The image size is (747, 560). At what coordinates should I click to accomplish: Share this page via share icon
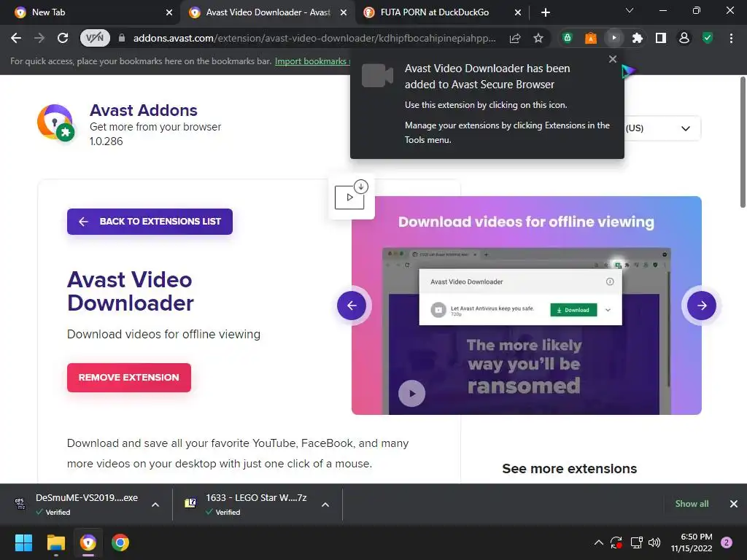pos(515,38)
